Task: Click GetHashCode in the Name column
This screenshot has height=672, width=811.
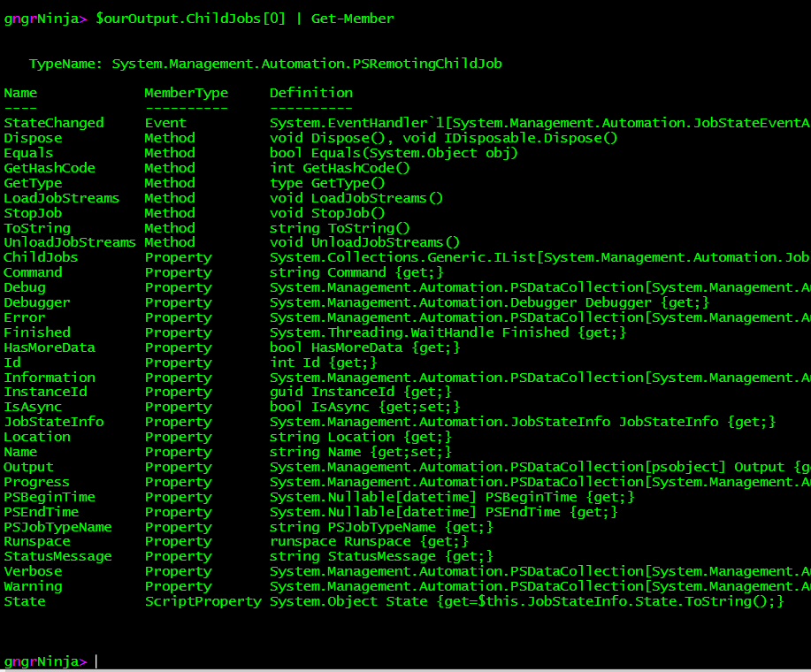Action: tap(50, 168)
